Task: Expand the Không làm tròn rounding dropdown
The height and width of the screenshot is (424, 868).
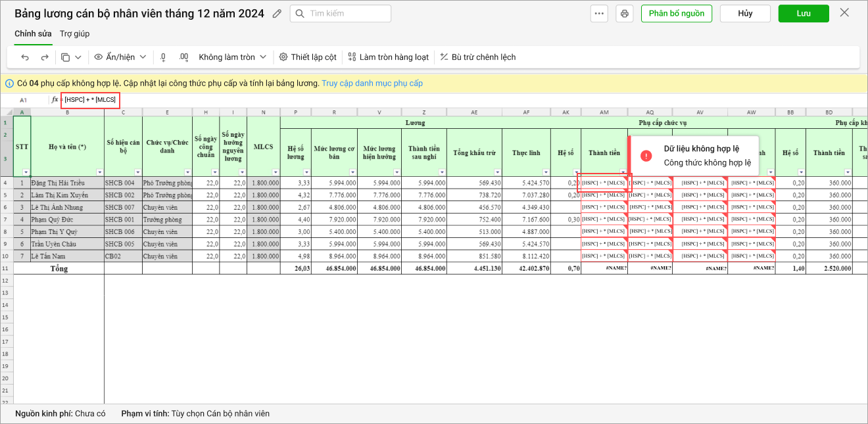Action: 232,57
